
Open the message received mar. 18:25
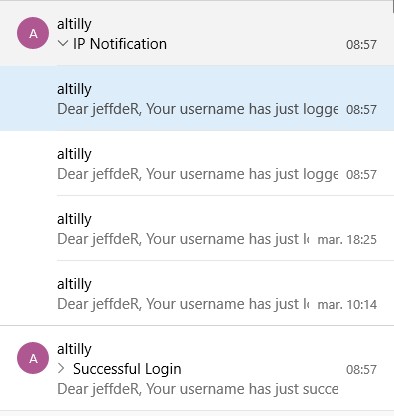197,228
